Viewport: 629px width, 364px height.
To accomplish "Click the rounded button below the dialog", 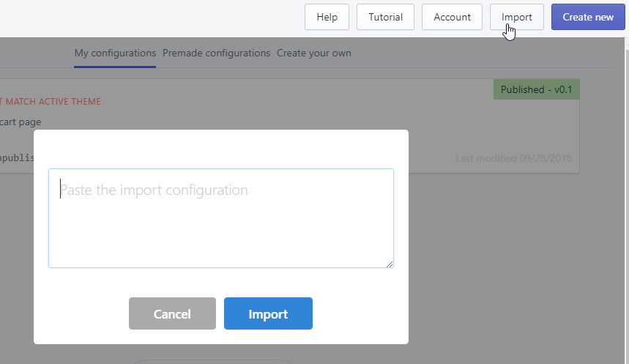I will point(212,361).
